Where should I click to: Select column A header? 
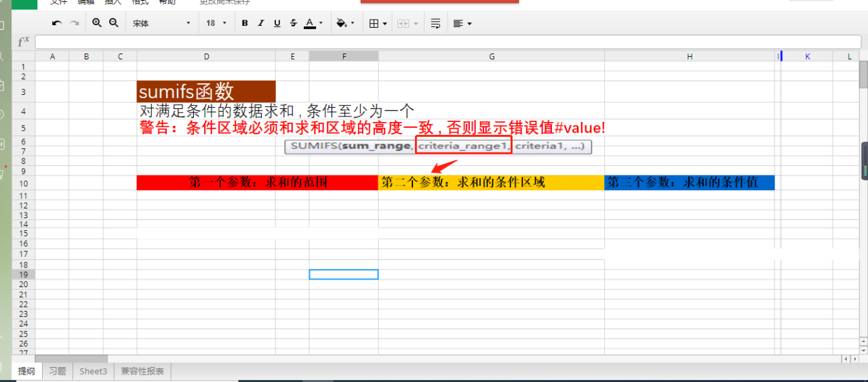point(52,56)
